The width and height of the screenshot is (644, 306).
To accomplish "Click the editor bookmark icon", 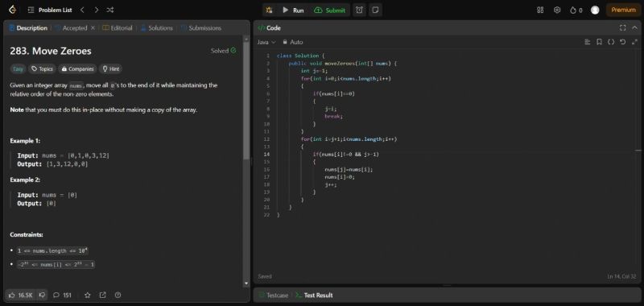I will click(x=599, y=42).
